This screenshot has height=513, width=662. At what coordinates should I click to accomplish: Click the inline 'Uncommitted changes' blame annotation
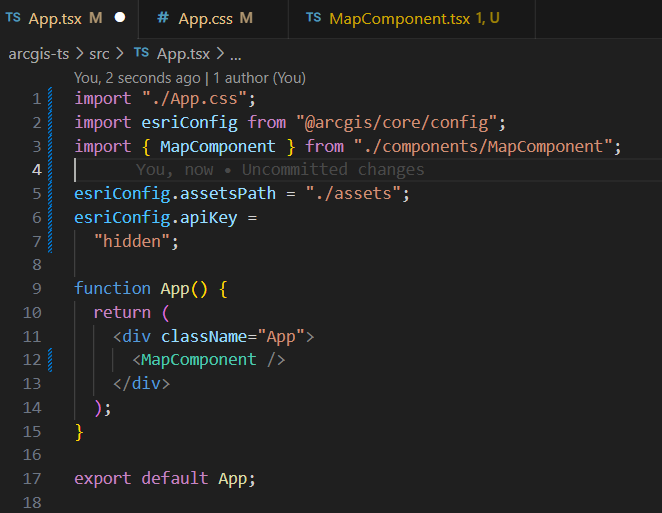[x=280, y=170]
